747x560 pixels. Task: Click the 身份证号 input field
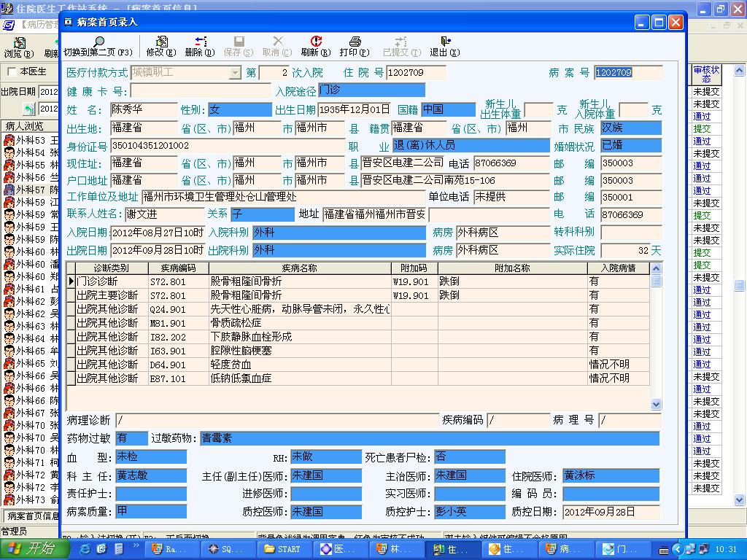[x=228, y=146]
